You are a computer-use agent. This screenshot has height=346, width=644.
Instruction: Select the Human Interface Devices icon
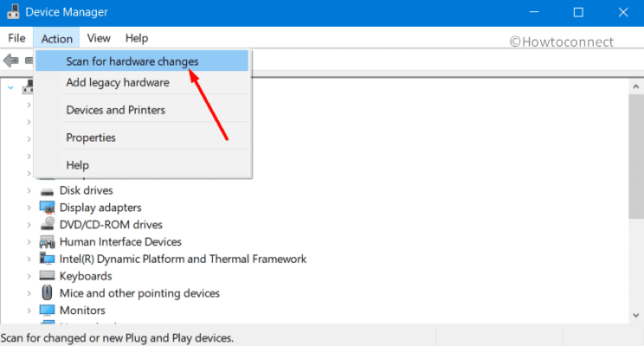click(x=48, y=241)
